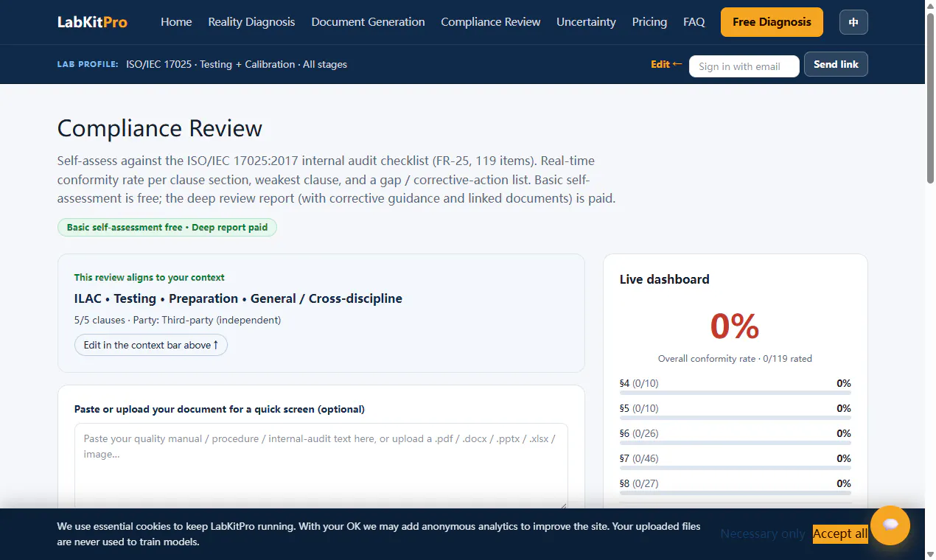This screenshot has width=936, height=560.
Task: Click Paste or upload your document label
Action: pos(220,409)
